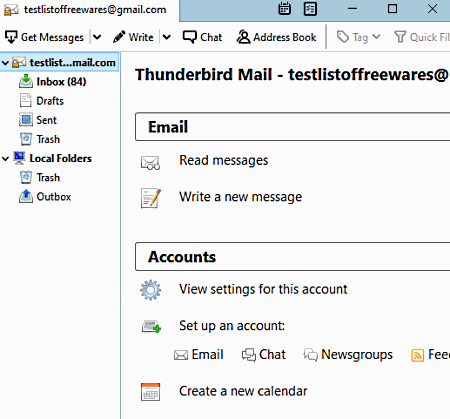
Task: Select the Sent folder icon
Action: 26,120
